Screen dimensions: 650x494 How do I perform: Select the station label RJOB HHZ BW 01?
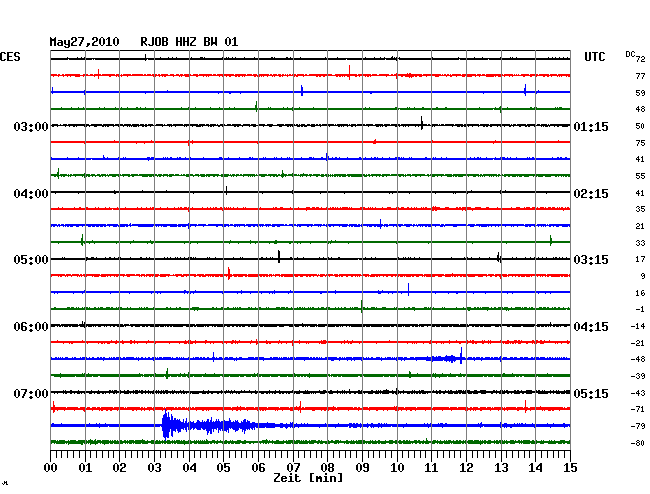click(189, 42)
